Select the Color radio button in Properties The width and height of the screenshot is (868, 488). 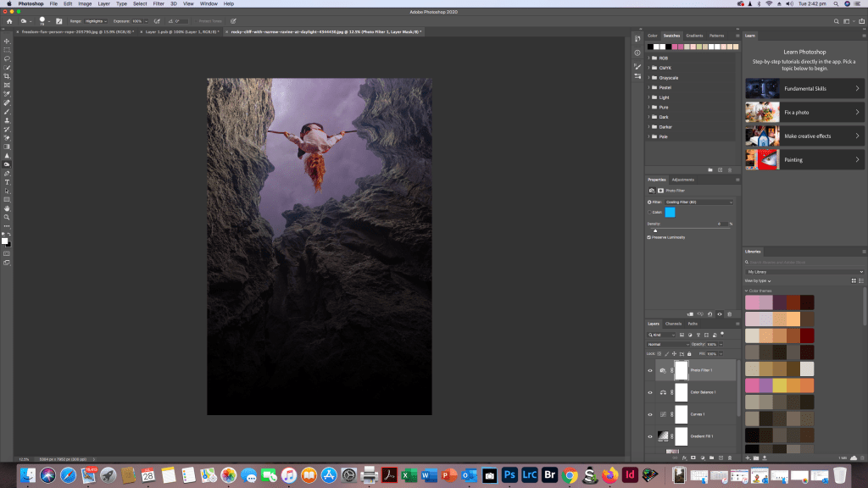(x=649, y=212)
